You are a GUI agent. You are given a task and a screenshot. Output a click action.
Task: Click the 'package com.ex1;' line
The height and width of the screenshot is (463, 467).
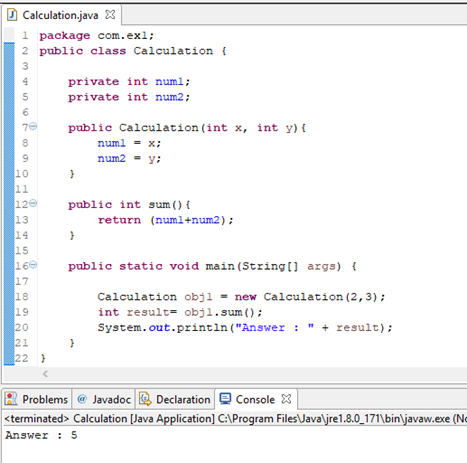[97, 35]
